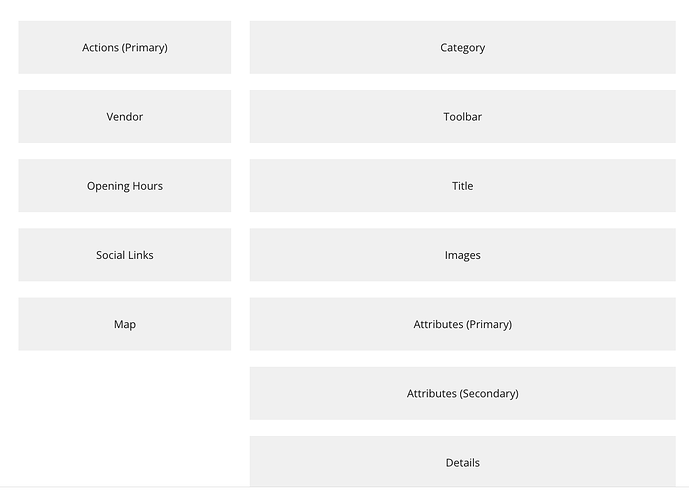
Task: Click the "Map" text label
Action: pyautogui.click(x=125, y=325)
